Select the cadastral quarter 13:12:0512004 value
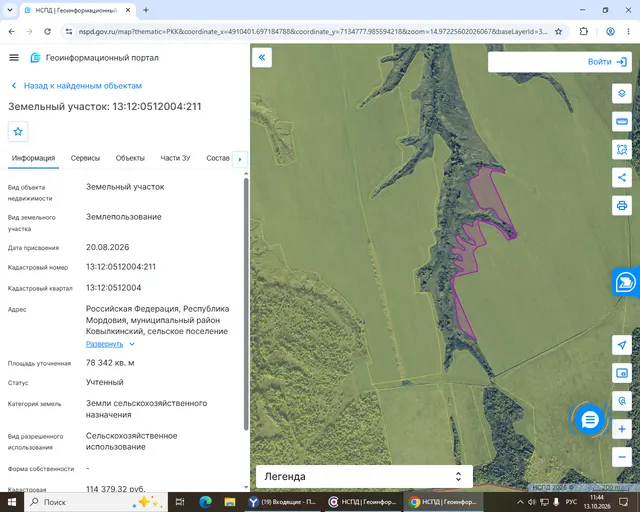Viewport: 640px width, 512px height. [x=113, y=288]
